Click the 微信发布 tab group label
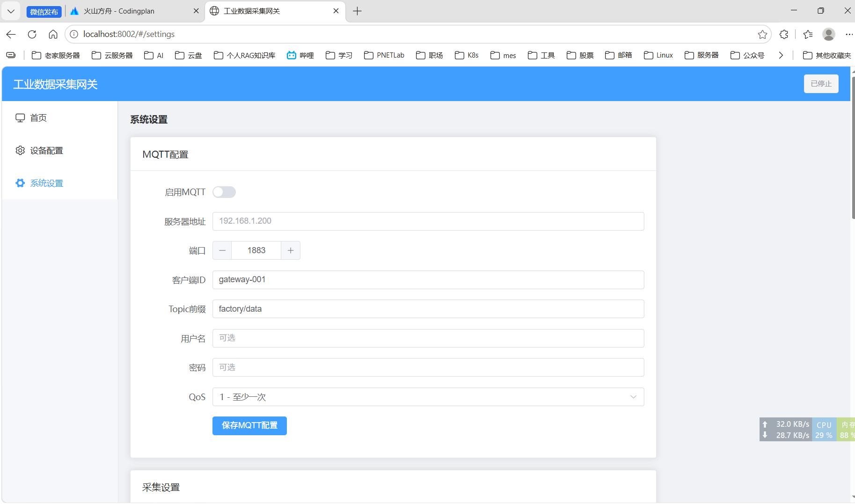This screenshot has height=504, width=855. tap(44, 12)
